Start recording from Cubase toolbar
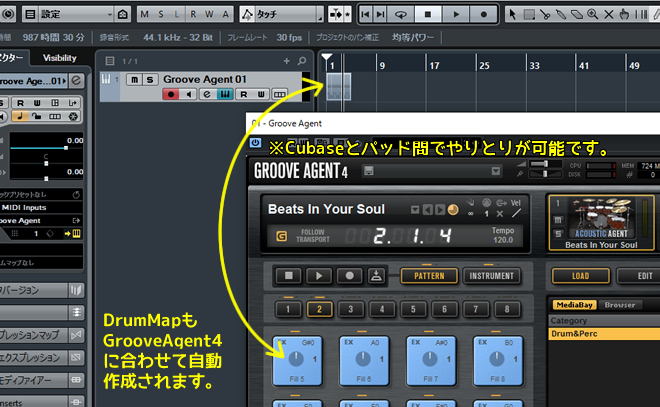This screenshot has width=660, height=407. pyautogui.click(x=484, y=14)
